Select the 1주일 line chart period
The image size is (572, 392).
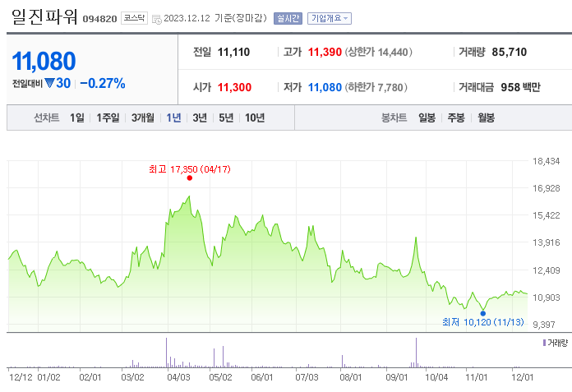pos(108,118)
